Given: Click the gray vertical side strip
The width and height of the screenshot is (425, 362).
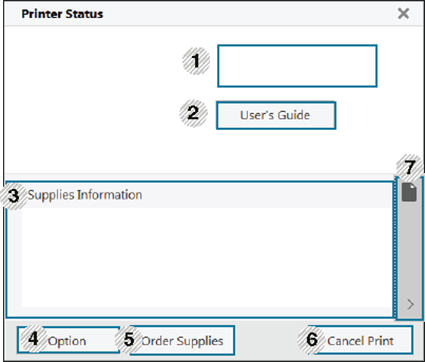Looking at the screenshot, I should [410, 248].
